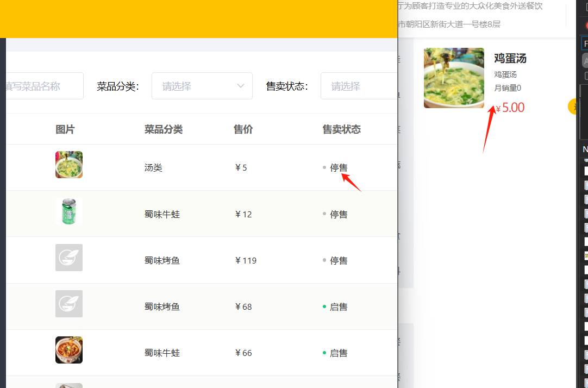Click the 月销量0 sales text
The height and width of the screenshot is (388, 588).
(x=508, y=88)
